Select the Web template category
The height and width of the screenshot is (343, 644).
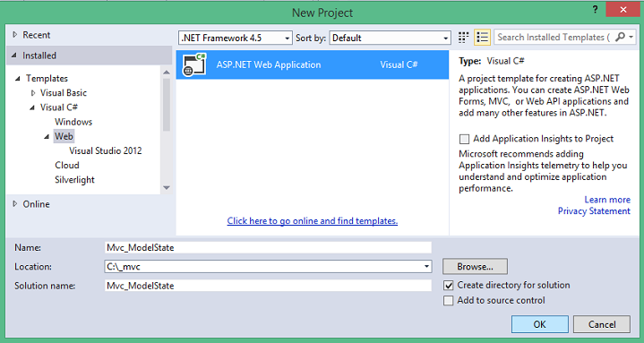[x=64, y=136]
